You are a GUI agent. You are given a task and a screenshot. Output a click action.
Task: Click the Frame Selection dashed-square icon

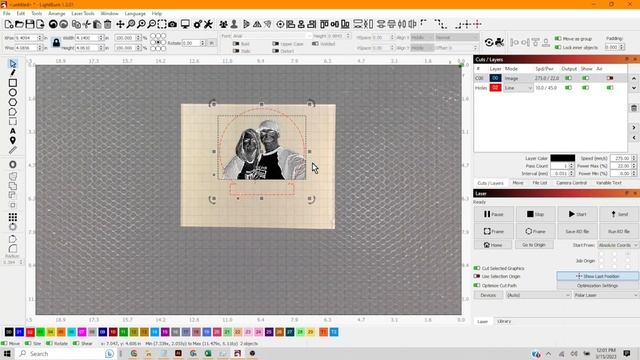tap(162, 24)
